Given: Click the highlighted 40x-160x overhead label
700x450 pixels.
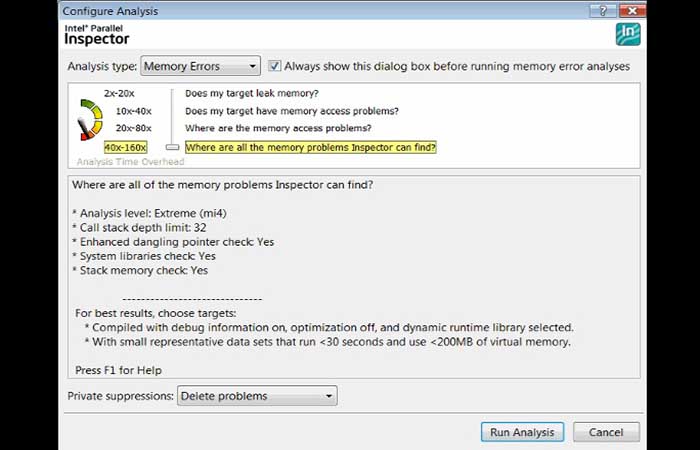Looking at the screenshot, I should pos(125,147).
